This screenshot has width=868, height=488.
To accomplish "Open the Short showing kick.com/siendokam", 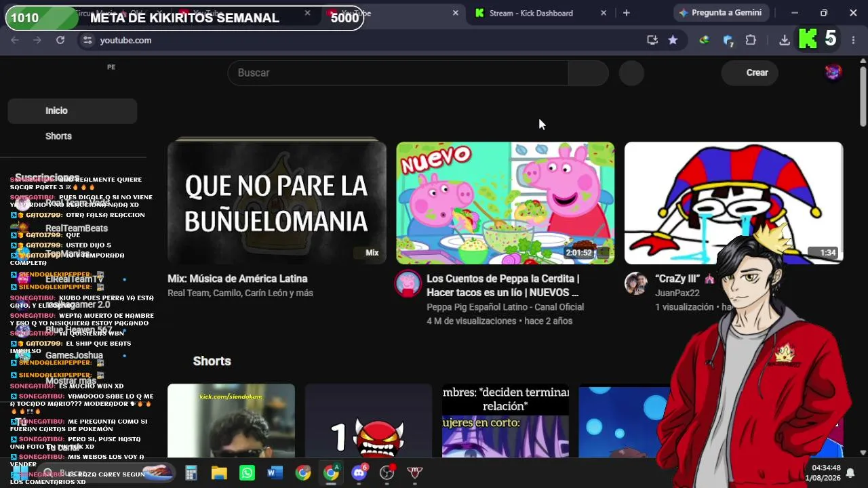I will click(x=231, y=421).
